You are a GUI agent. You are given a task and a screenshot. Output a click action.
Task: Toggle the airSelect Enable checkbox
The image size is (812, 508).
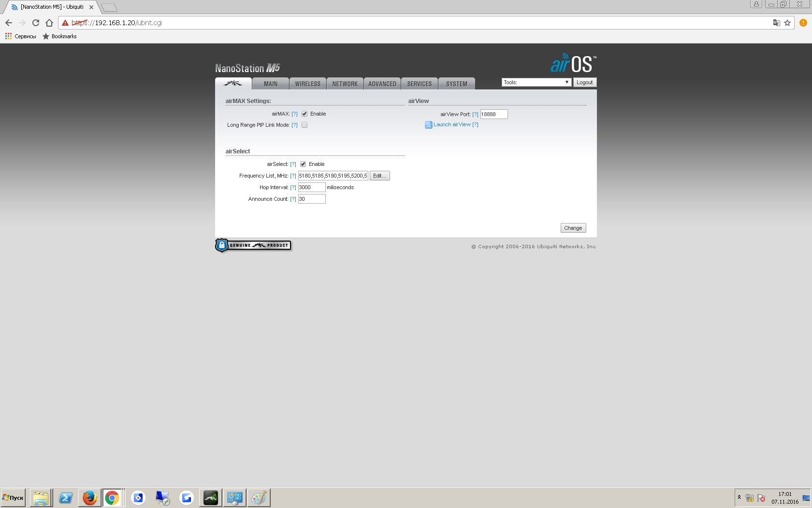(303, 164)
